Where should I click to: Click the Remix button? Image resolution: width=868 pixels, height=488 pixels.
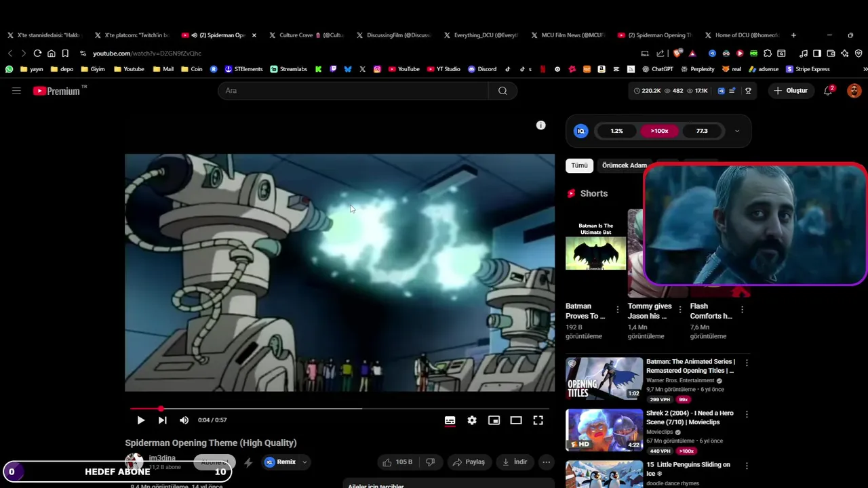[281, 462]
